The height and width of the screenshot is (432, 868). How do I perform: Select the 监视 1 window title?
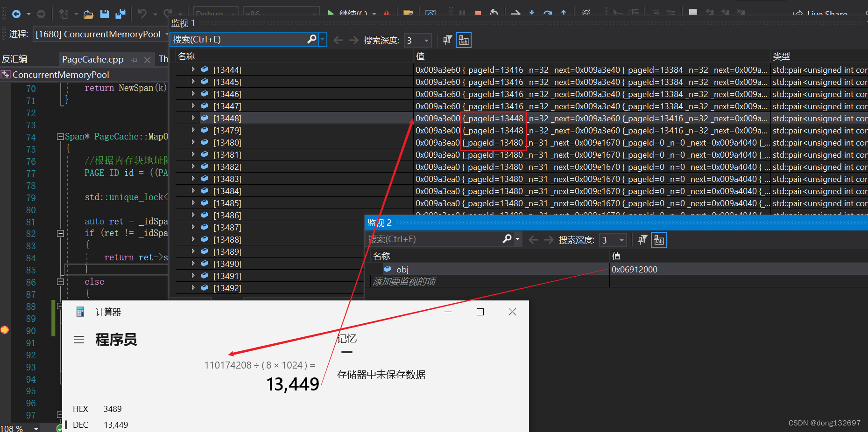(x=183, y=23)
